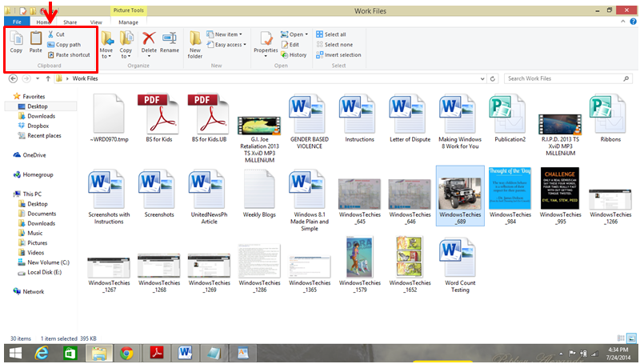This screenshot has width=640, height=364.
Task: Click the Copy icon in Clipboard group
Action: [x=16, y=40]
